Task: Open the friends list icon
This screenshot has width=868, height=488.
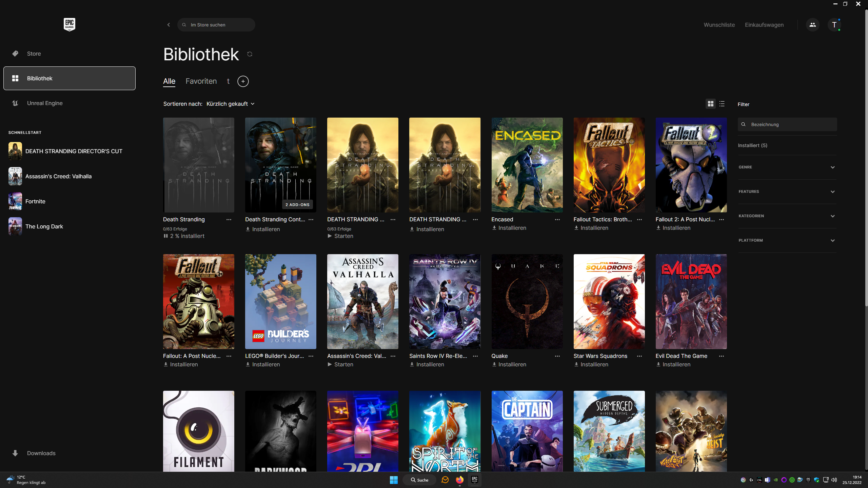Action: 812,25
